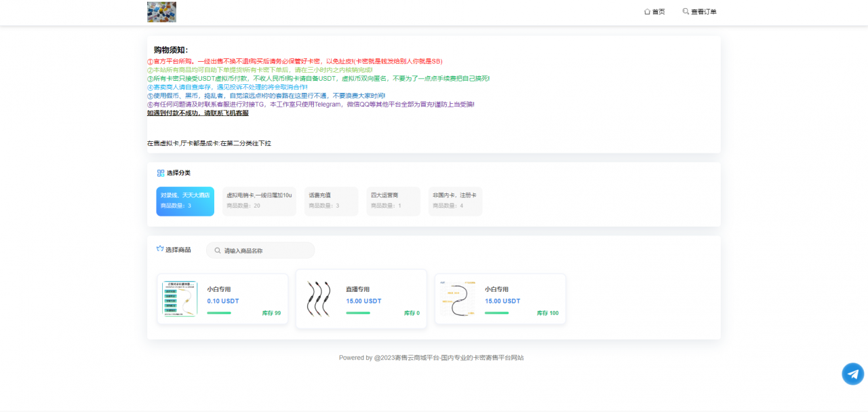The height and width of the screenshot is (412, 868).
Task: Open the Telegram floating chat button
Action: [x=852, y=374]
